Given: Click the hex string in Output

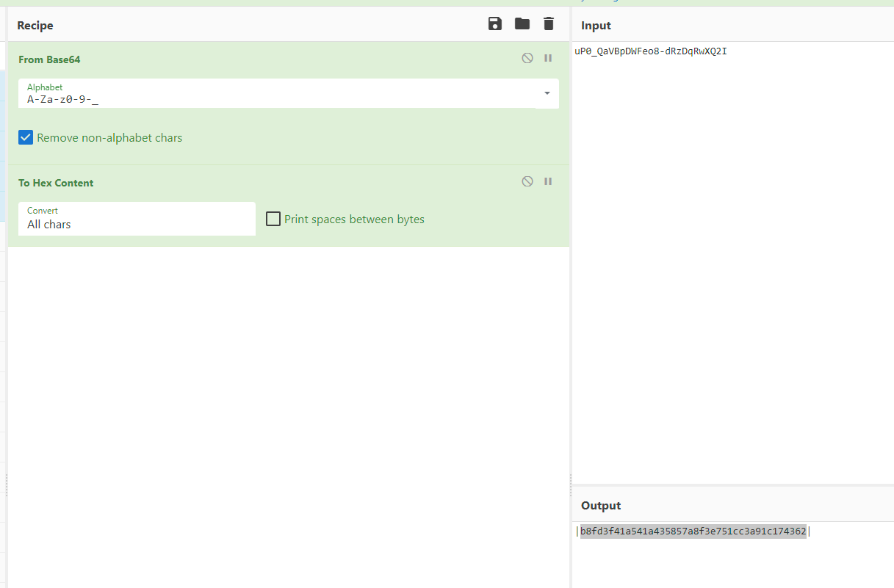Looking at the screenshot, I should tap(693, 531).
